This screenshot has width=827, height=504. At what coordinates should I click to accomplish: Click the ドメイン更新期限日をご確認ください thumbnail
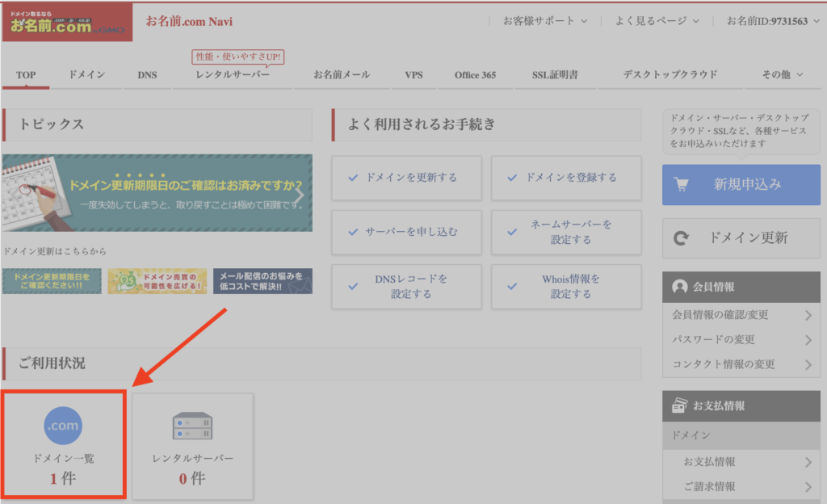(52, 282)
